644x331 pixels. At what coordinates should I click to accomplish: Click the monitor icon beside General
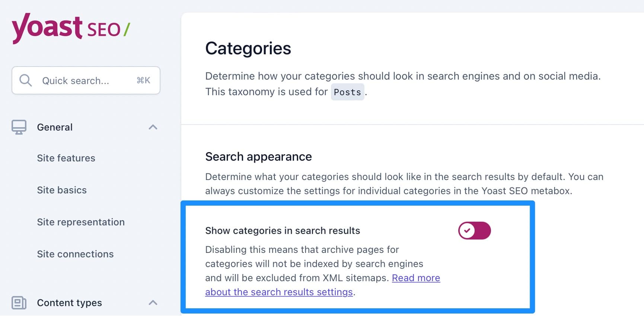[x=19, y=127]
